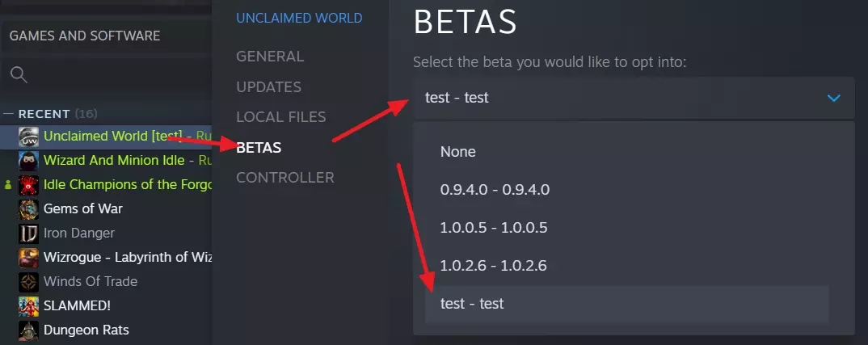Switch to the UPDATES tab
Screen dimensions: 868x345
[268, 86]
